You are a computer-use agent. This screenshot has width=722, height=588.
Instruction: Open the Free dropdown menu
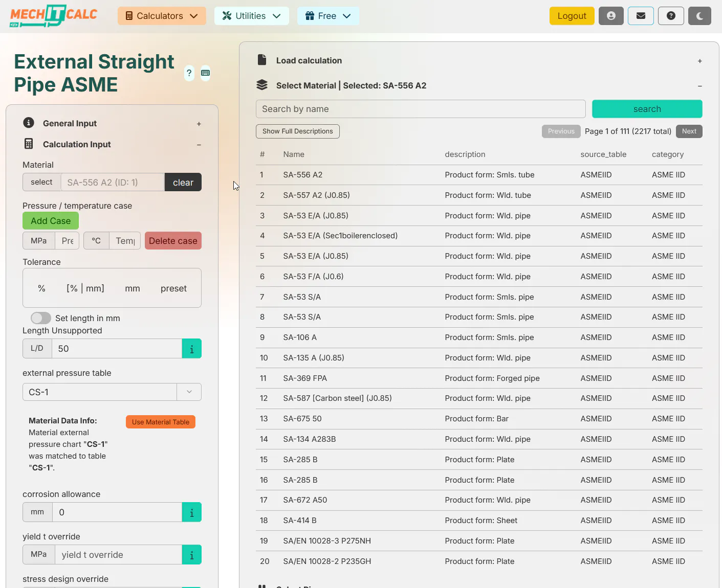click(328, 16)
